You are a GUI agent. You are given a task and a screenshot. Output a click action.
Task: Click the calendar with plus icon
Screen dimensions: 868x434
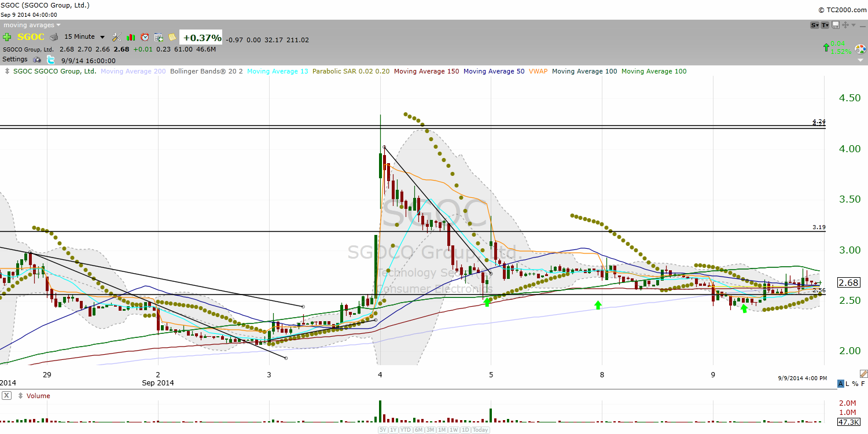(159, 37)
